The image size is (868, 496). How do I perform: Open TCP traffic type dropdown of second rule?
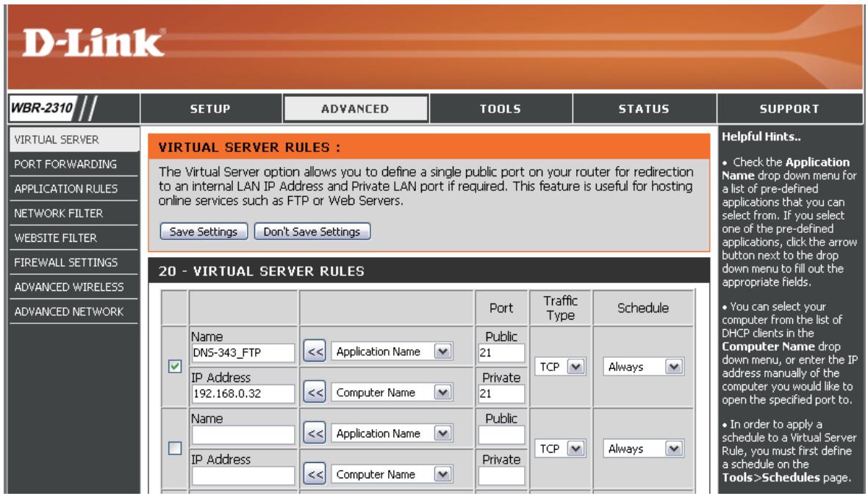tap(559, 448)
